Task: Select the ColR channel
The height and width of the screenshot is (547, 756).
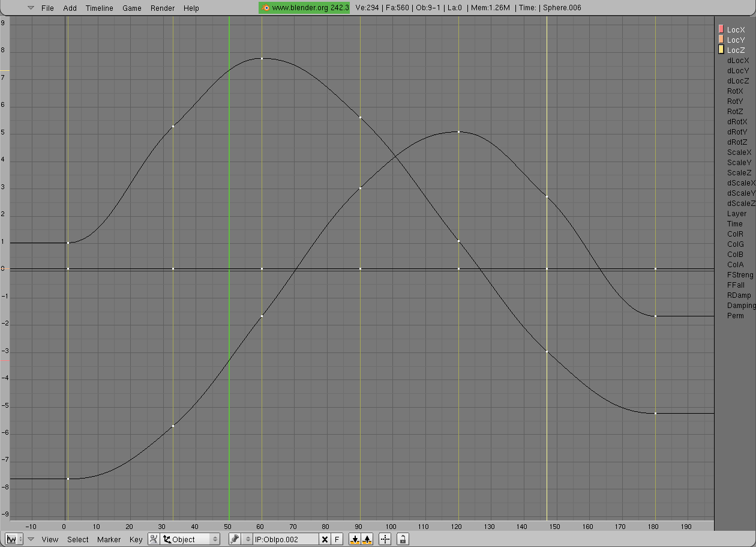Action: pos(735,234)
